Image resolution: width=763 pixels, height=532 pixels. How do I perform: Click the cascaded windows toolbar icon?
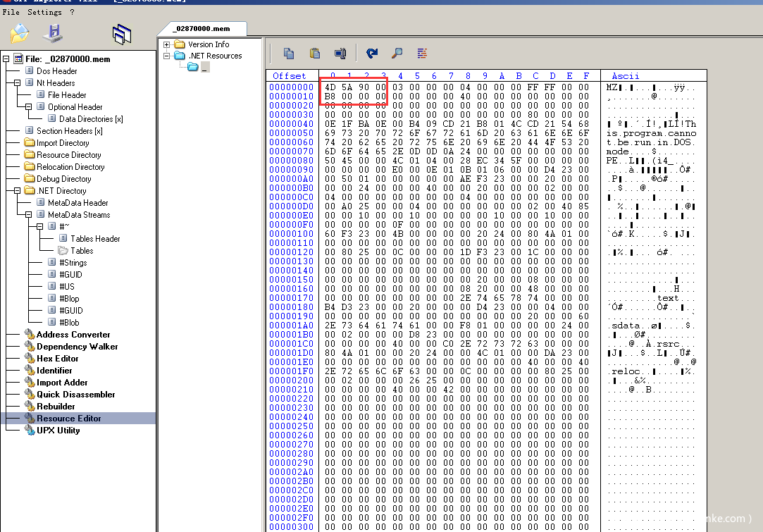[x=122, y=34]
